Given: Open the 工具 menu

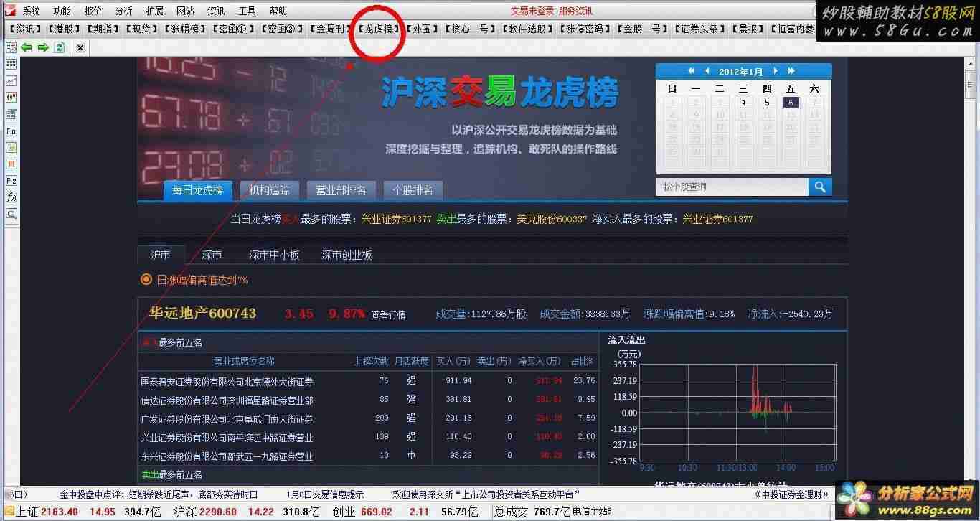Looking at the screenshot, I should click(x=247, y=11).
